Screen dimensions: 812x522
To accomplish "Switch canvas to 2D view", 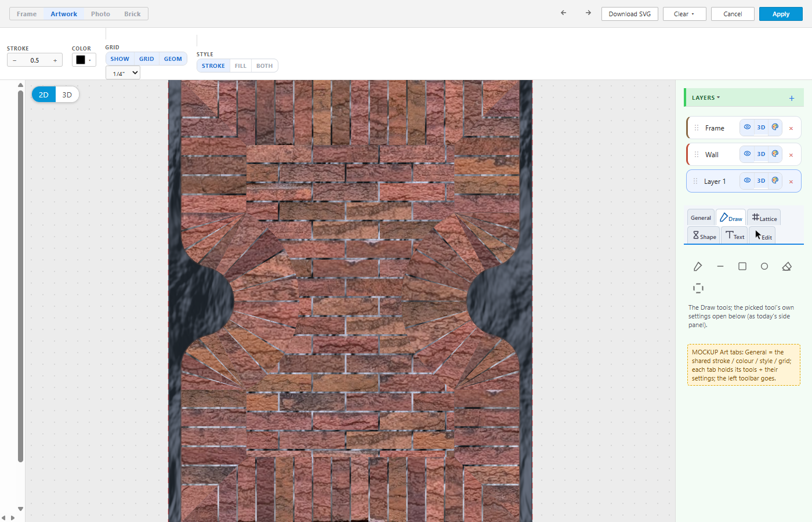I will tap(43, 95).
